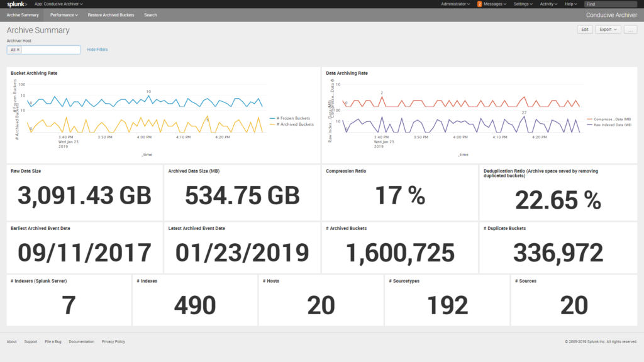Open the File a Bug footer link
Viewport: 644px width, 362px height.
(53, 341)
